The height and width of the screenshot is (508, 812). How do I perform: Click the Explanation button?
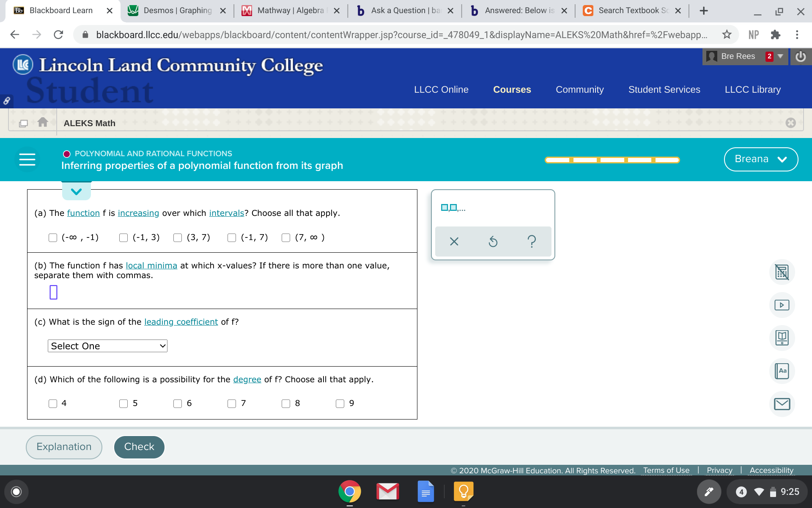point(64,446)
